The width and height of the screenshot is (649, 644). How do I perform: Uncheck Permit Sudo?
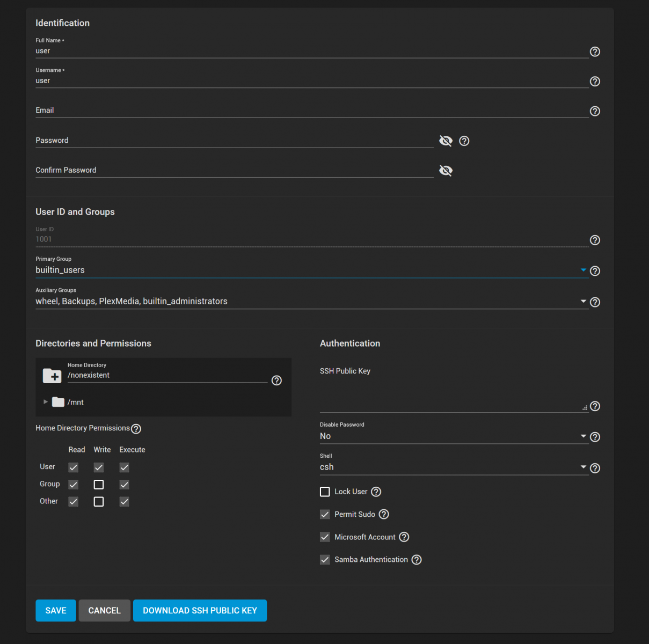click(325, 514)
